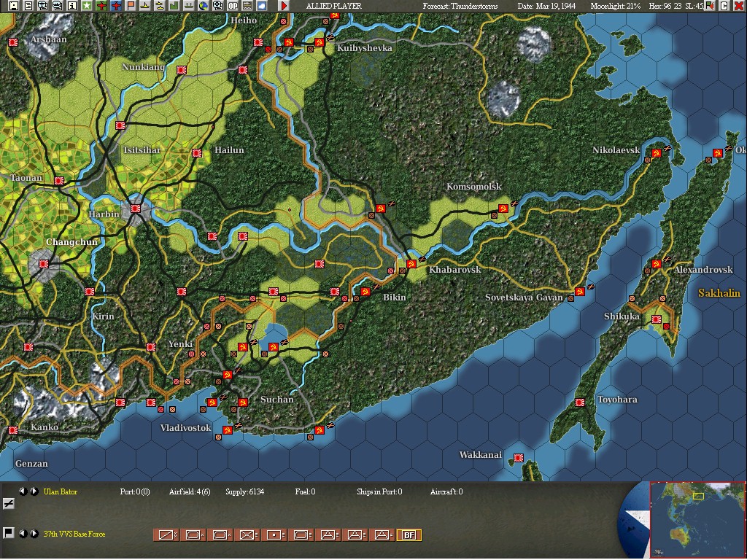The height and width of the screenshot is (560, 747).
Task: Click the single yellow ship toolbar icon
Action: pyautogui.click(x=145, y=6)
